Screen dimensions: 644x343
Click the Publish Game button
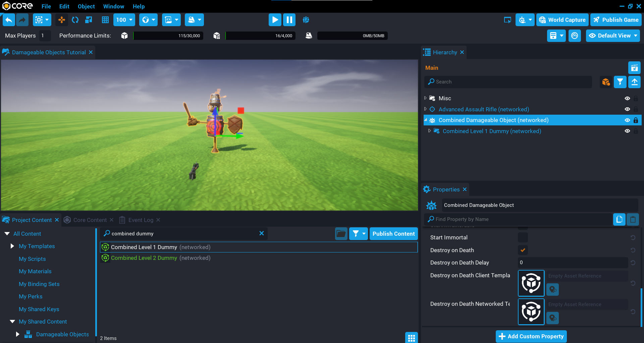click(x=616, y=20)
